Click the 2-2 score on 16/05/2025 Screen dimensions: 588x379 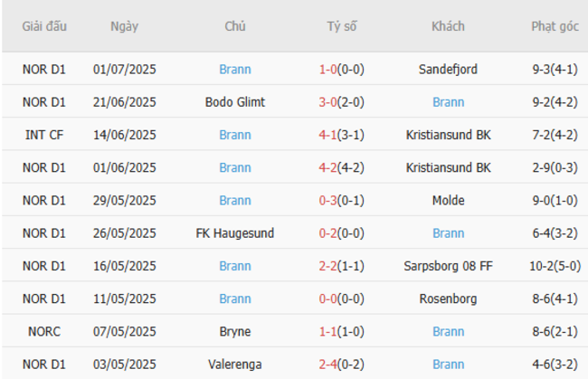click(341, 266)
